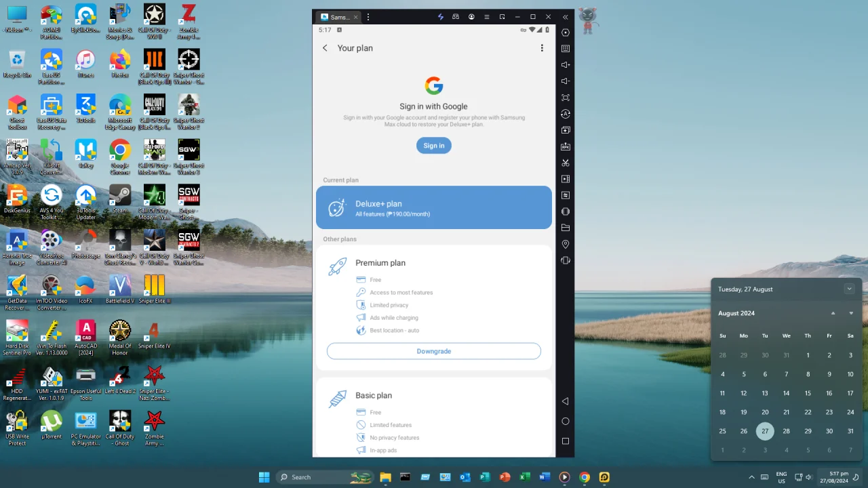Install an APK using sidebar icon
Image resolution: width=868 pixels, height=488 pixels.
tap(566, 146)
